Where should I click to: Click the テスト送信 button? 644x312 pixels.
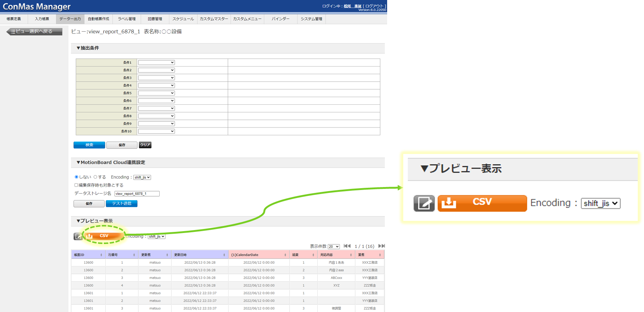tap(121, 204)
